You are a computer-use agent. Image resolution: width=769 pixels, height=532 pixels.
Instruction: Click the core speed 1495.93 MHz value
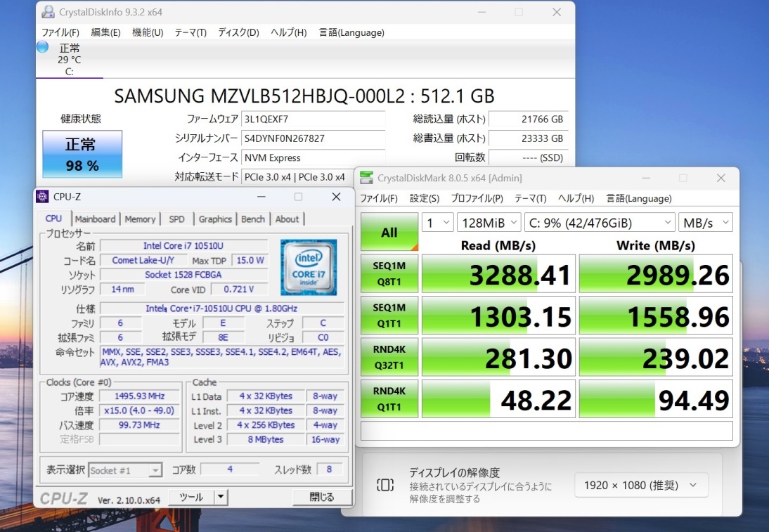pyautogui.click(x=139, y=396)
